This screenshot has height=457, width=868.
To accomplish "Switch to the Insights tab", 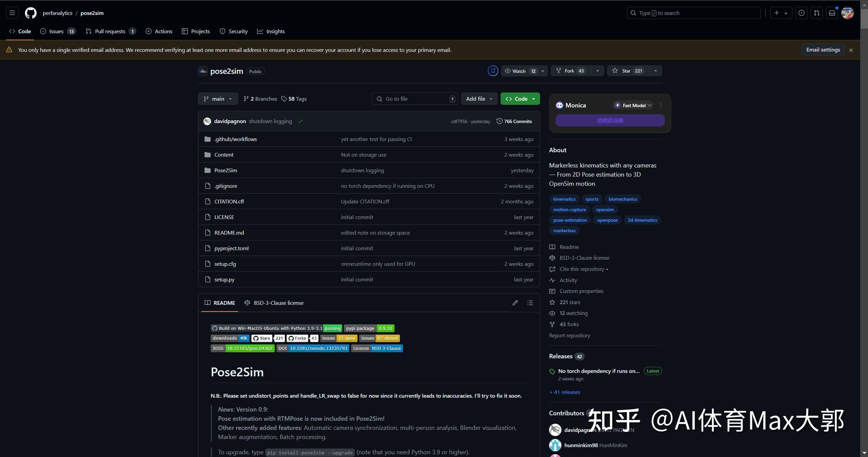I will tap(271, 31).
